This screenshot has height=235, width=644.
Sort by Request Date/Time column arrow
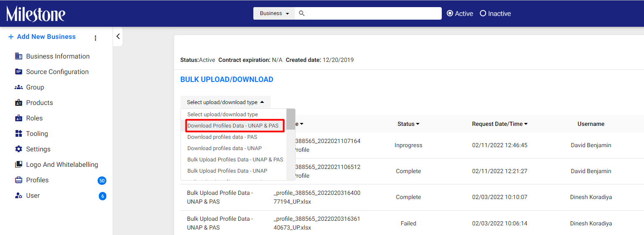(x=526, y=124)
